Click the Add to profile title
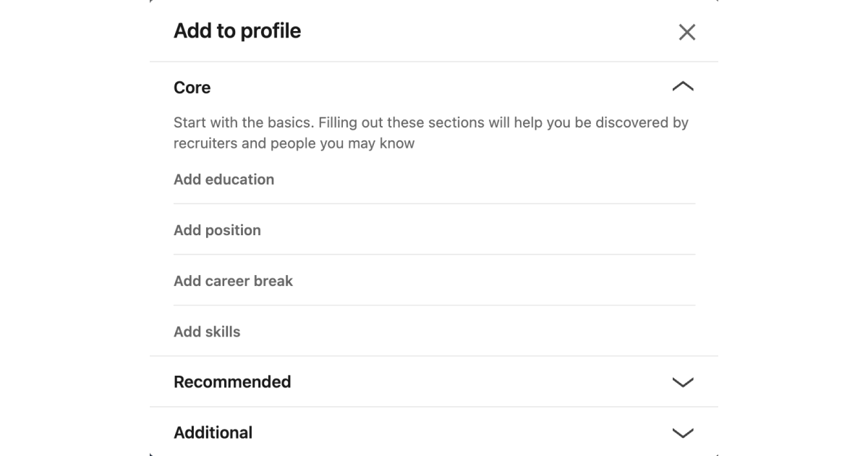Image resolution: width=868 pixels, height=456 pixels. tap(237, 30)
